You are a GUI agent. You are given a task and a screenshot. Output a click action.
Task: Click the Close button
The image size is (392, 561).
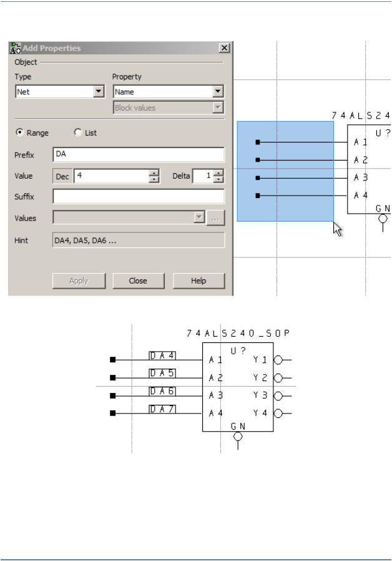coord(139,281)
